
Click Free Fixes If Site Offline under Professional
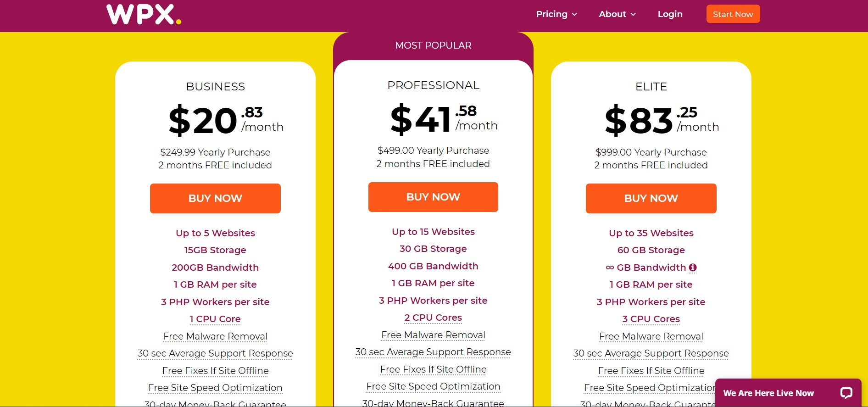coord(433,369)
